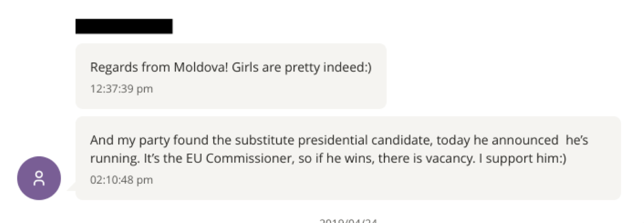Select the 'Regards from Moldova!' message bubble
Screen dimensions: 644x223
tap(231, 76)
